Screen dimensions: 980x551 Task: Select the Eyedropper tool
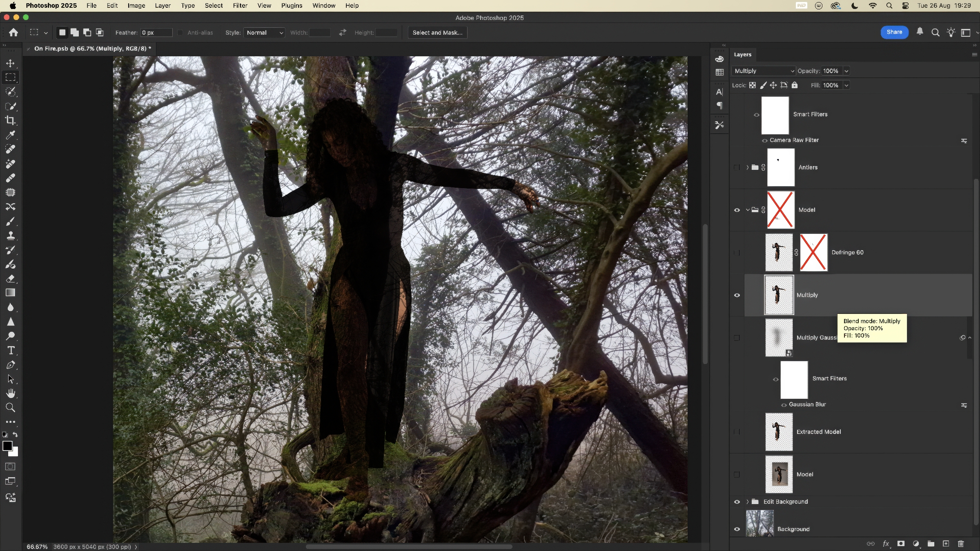point(11,135)
